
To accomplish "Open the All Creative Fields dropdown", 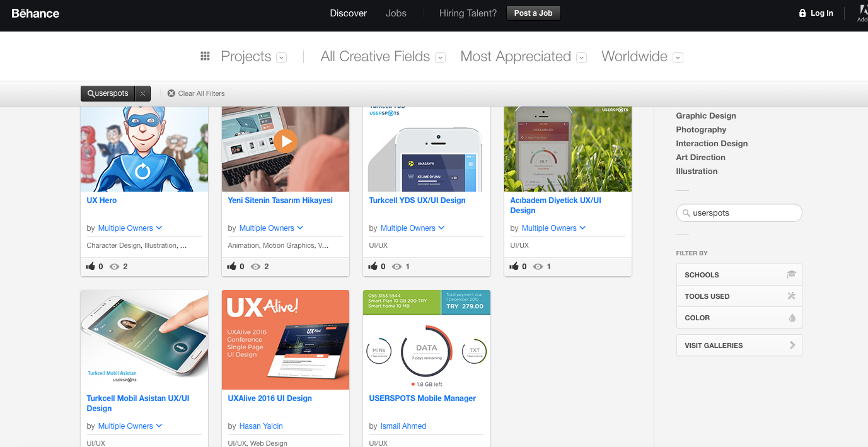I will [441, 57].
